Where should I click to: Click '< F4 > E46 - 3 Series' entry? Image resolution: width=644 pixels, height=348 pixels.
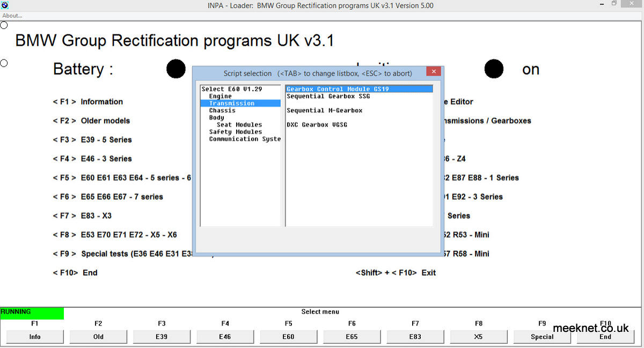[92, 159]
